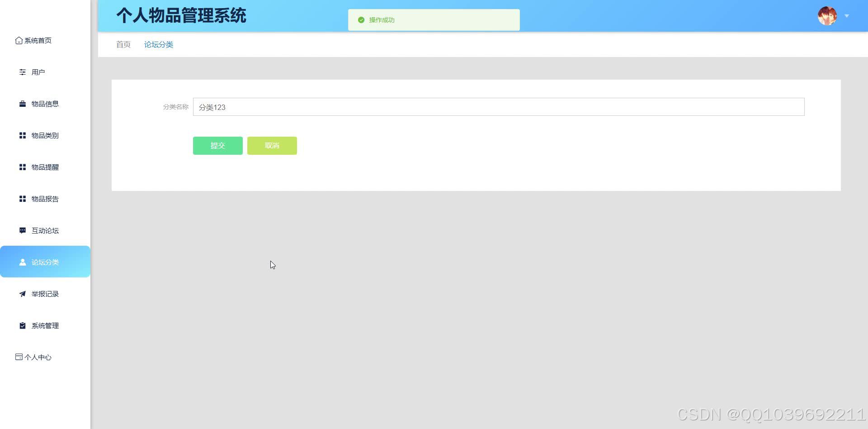The height and width of the screenshot is (429, 868).
Task: Click the 首页 breadcrumb link
Action: tap(123, 44)
